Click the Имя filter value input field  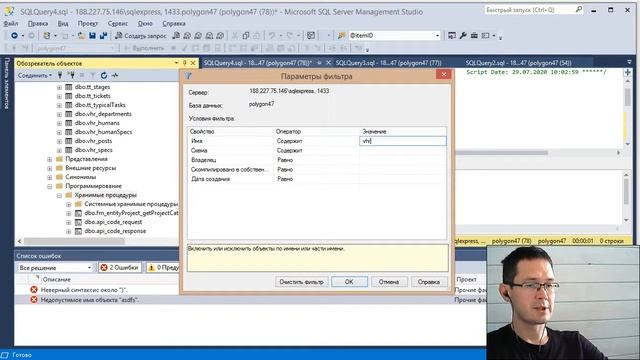(x=403, y=141)
